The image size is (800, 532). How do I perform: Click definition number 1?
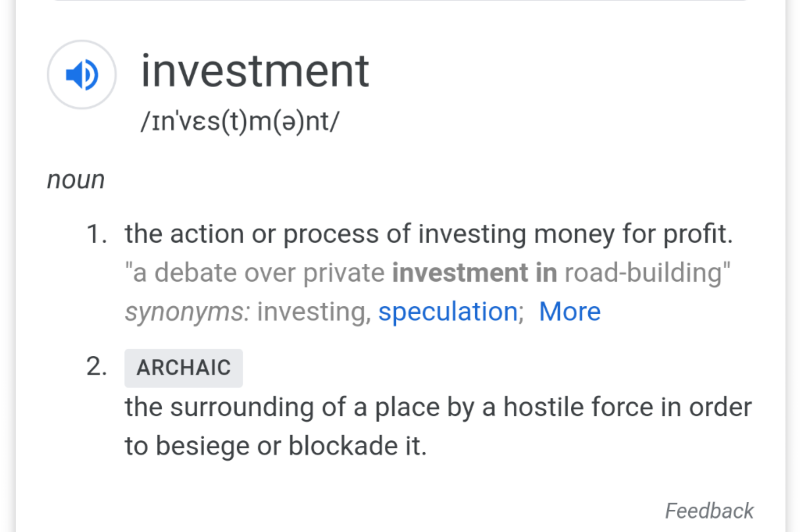click(x=96, y=234)
